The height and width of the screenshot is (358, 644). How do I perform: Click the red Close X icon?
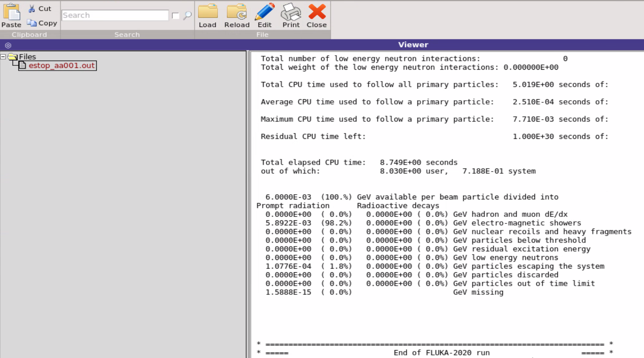[317, 12]
